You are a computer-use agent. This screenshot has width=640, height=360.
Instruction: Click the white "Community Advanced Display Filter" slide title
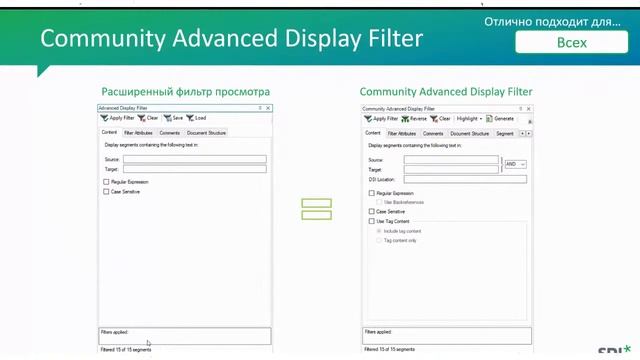231,38
